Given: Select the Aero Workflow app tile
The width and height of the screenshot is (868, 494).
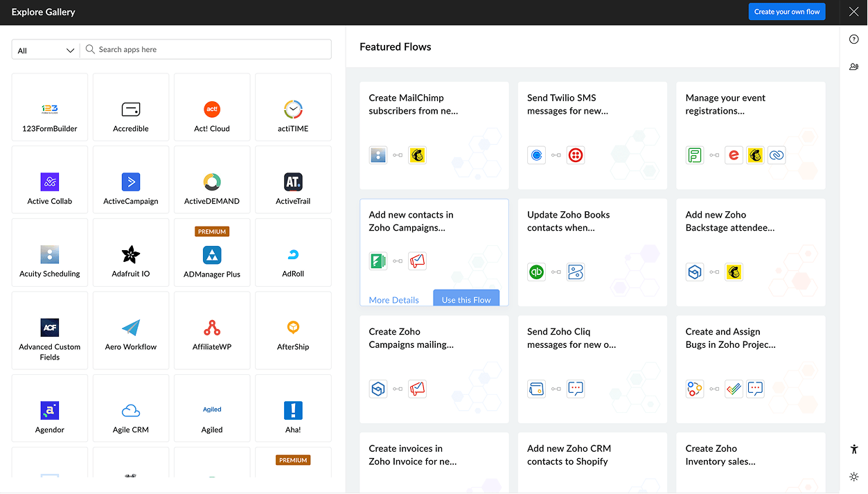Looking at the screenshot, I should click(x=131, y=330).
